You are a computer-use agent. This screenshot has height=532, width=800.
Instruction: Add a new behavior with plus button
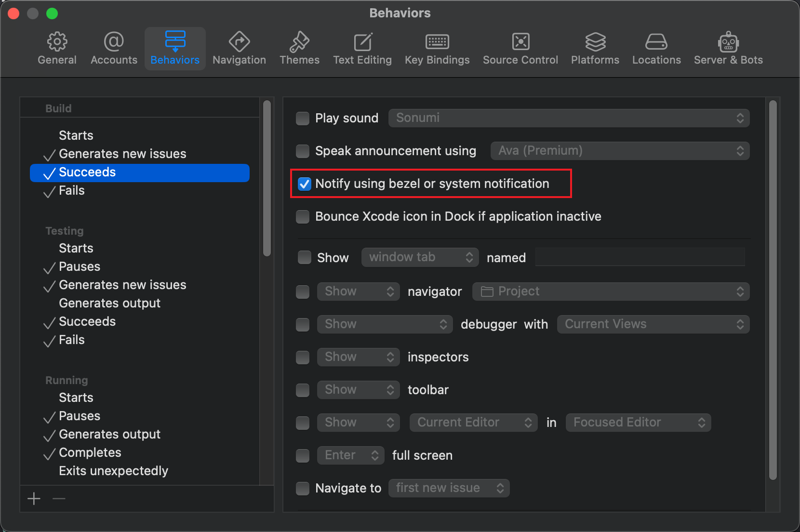coord(34,499)
